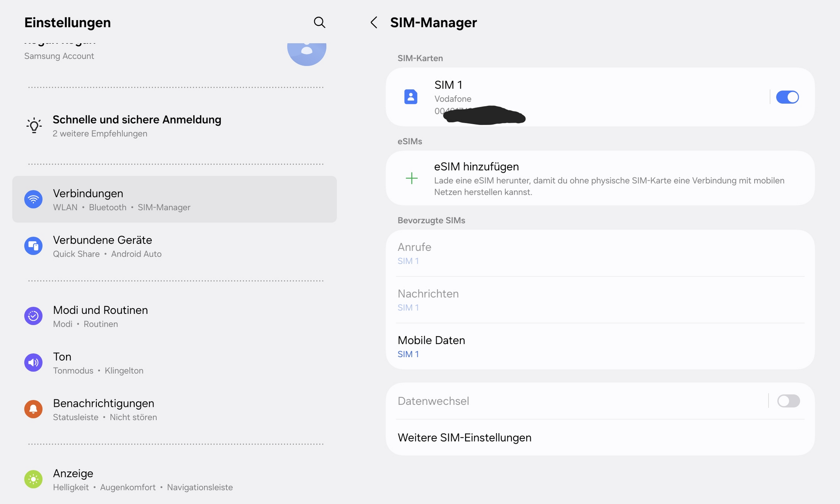The height and width of the screenshot is (504, 840).
Task: Click the blue WLAN Verbindungen icon
Action: tap(33, 200)
